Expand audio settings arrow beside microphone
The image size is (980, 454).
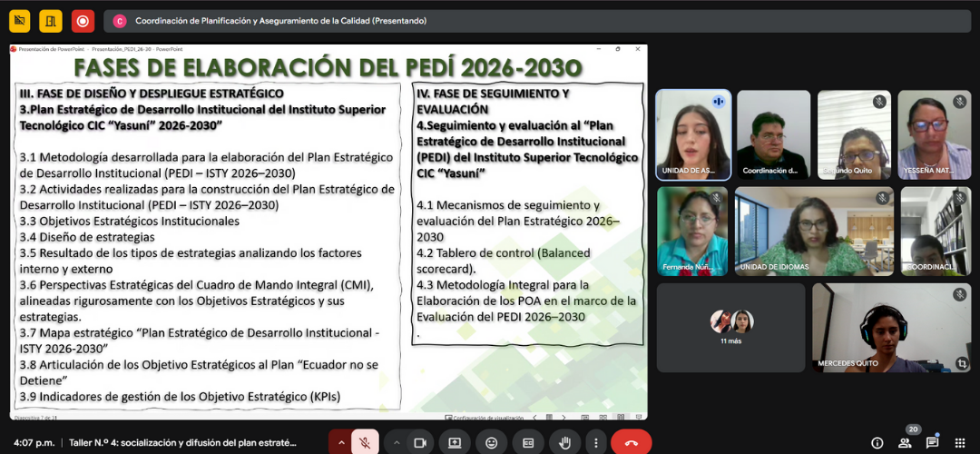(341, 442)
